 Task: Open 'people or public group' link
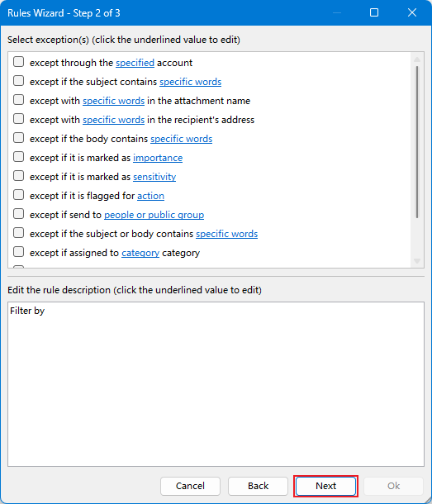point(154,215)
